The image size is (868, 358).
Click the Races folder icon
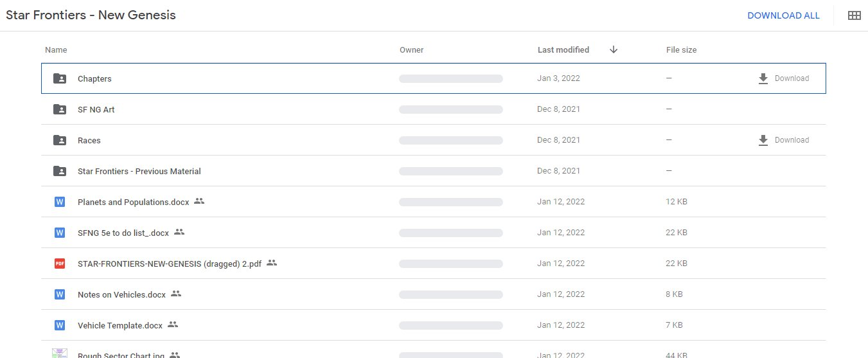point(60,140)
